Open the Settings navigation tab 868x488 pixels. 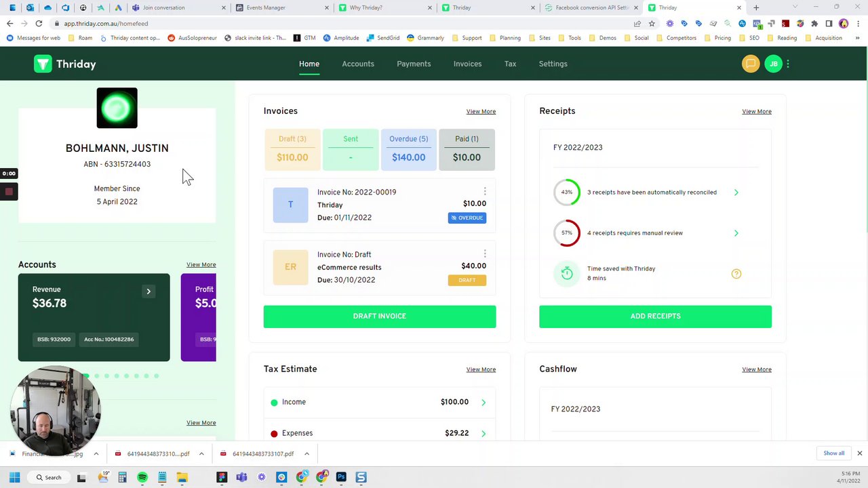(x=553, y=64)
